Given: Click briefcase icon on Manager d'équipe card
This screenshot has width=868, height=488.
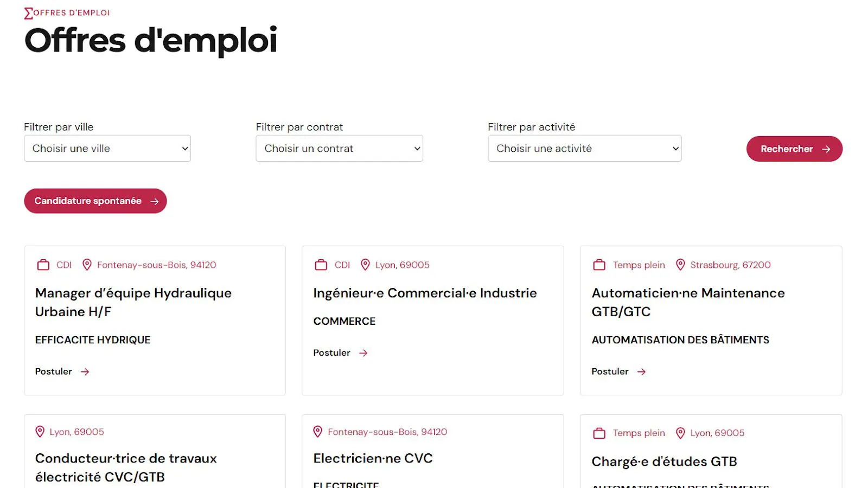Looking at the screenshot, I should (43, 265).
